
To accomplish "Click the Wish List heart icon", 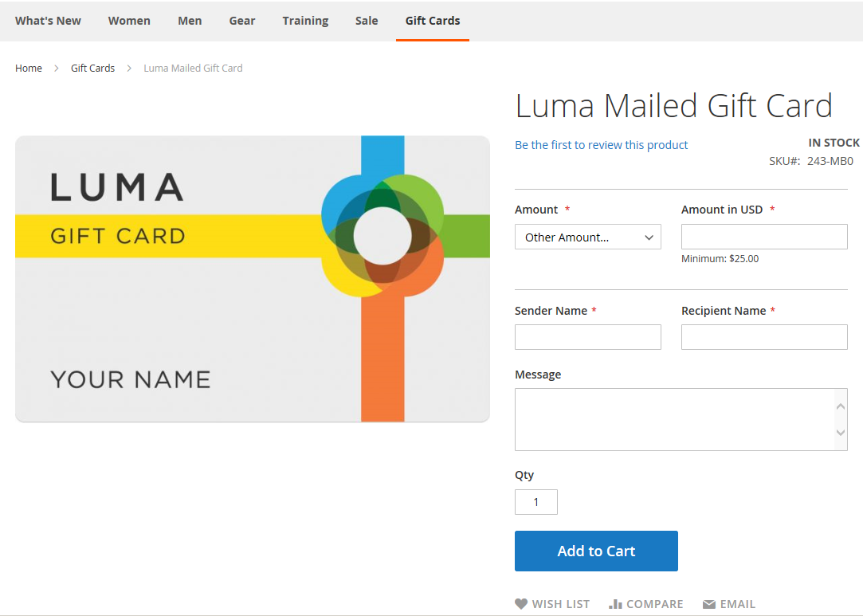I will [521, 604].
